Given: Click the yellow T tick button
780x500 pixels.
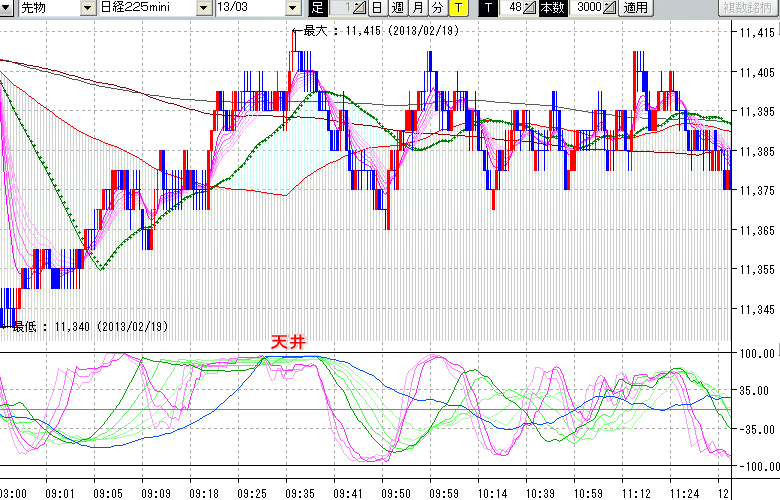Looking at the screenshot, I should point(458,8).
